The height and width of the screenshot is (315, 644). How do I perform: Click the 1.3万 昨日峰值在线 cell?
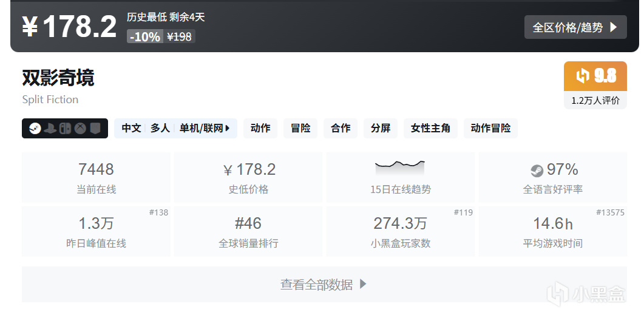pyautogui.click(x=96, y=231)
